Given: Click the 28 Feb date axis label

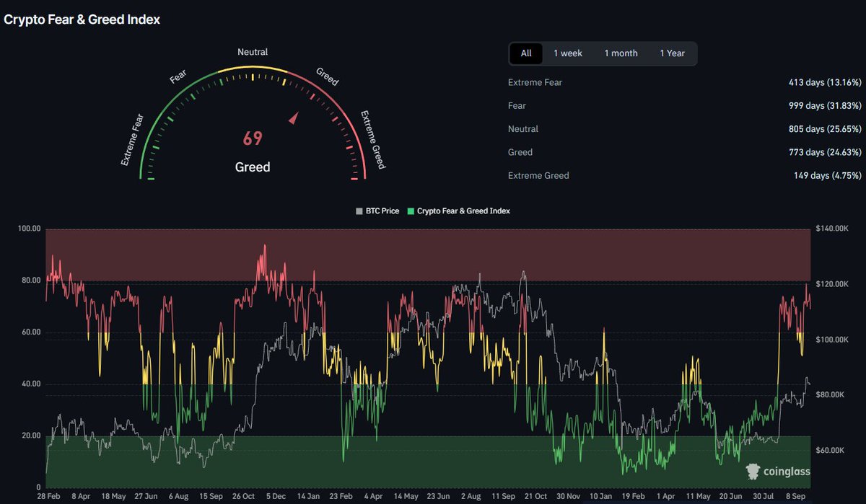Looking at the screenshot, I should pos(49,497).
